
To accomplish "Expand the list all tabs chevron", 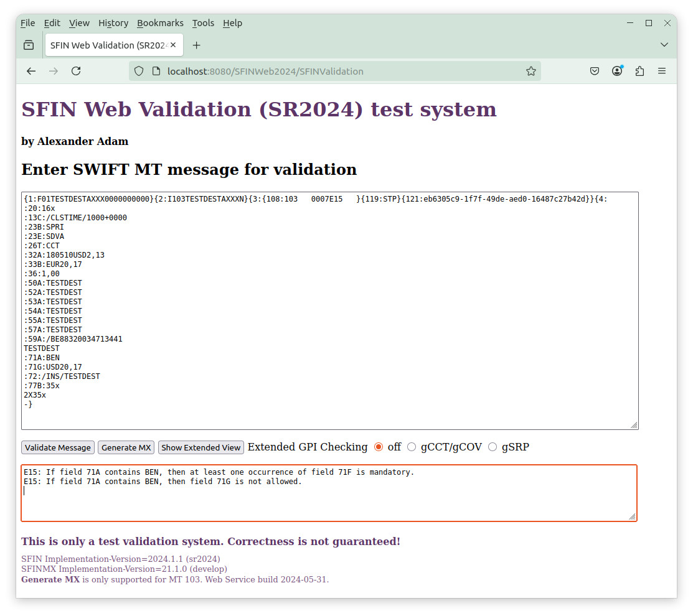I will coord(664,45).
